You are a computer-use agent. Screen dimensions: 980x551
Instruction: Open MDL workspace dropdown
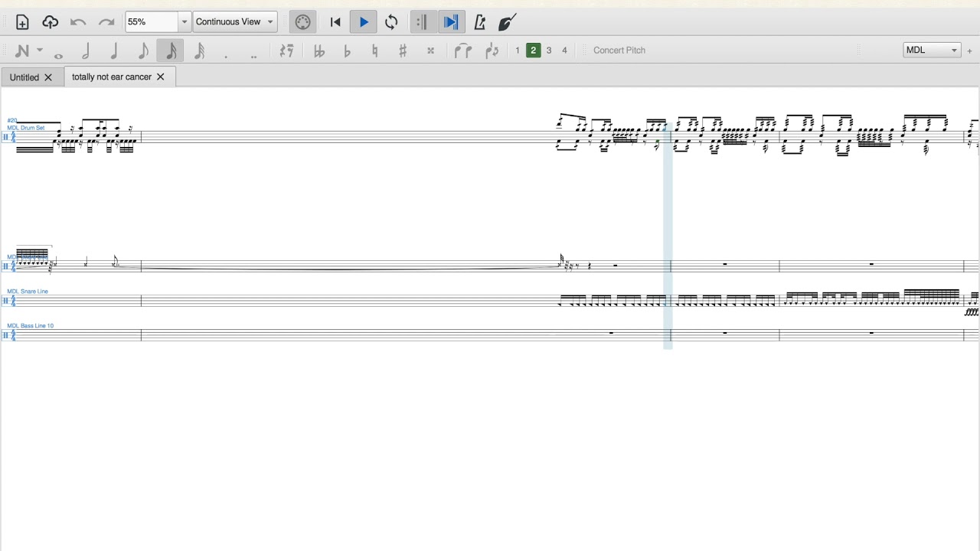click(932, 51)
